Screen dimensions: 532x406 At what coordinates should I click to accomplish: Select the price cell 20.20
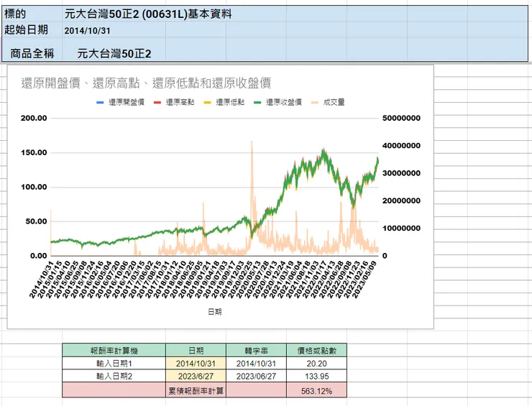(x=316, y=364)
